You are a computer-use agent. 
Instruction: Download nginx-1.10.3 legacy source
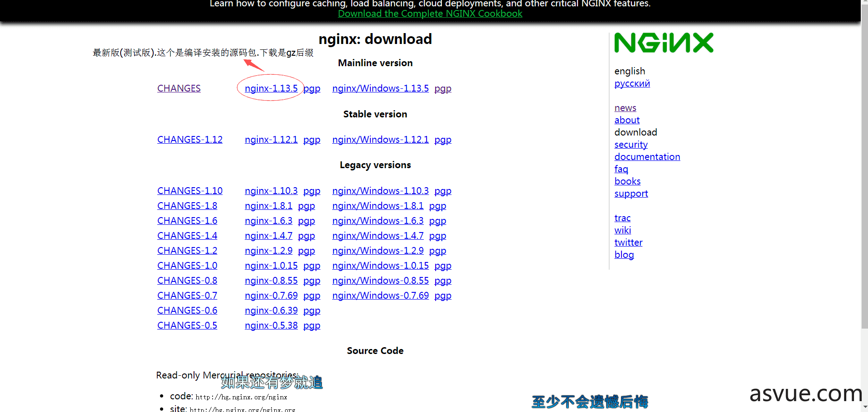click(x=271, y=191)
